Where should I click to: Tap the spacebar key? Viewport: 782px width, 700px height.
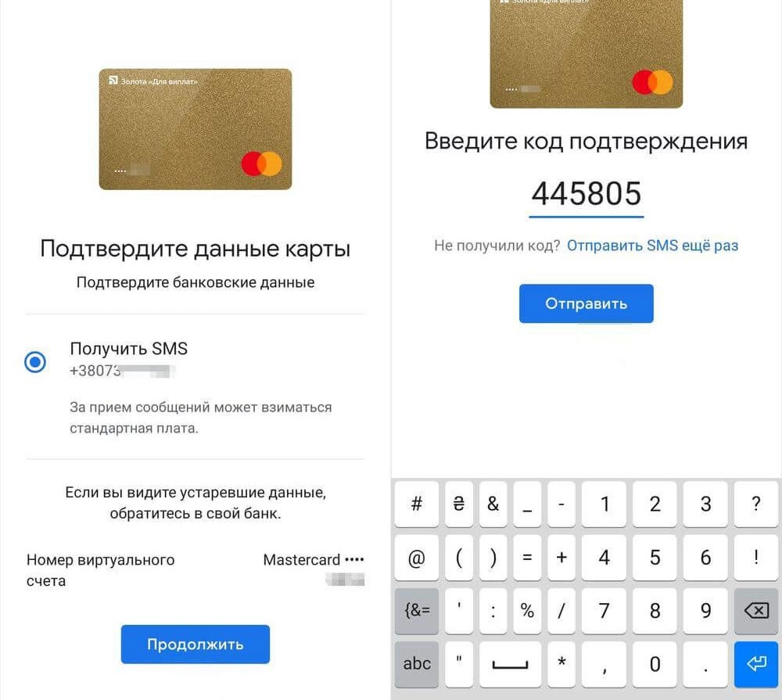pos(510,664)
